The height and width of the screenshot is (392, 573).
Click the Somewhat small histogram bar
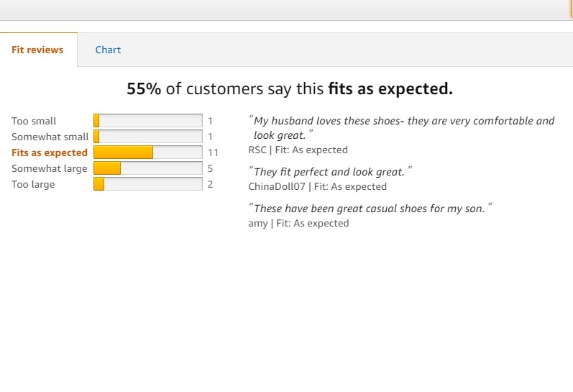point(148,137)
